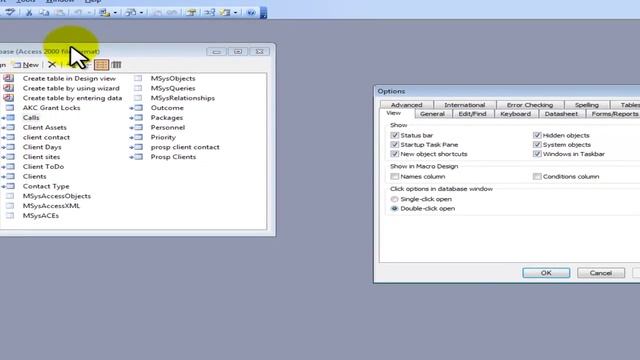The image size is (640, 360).
Task: Click the Create table by using wizard icon
Action: (x=9, y=88)
